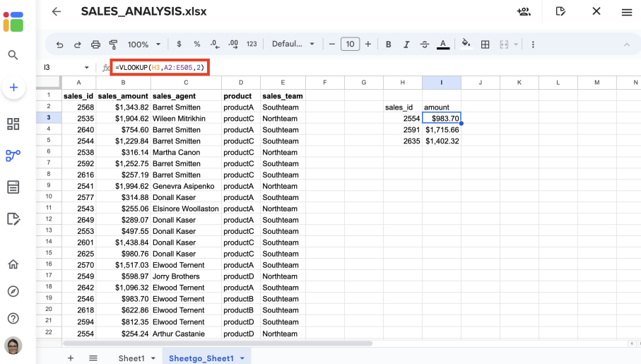The height and width of the screenshot is (364, 641).
Task: Open the borders tool
Action: tap(486, 45)
